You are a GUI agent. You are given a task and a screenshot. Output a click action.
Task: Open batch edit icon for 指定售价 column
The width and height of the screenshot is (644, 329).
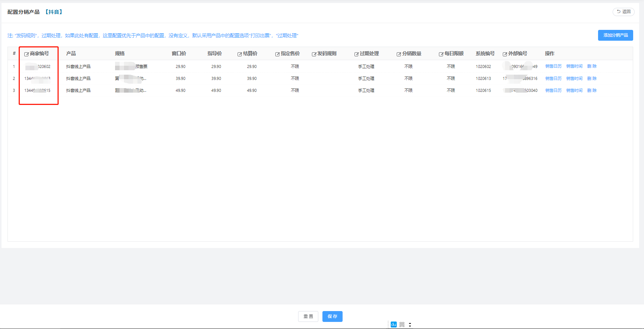(277, 54)
